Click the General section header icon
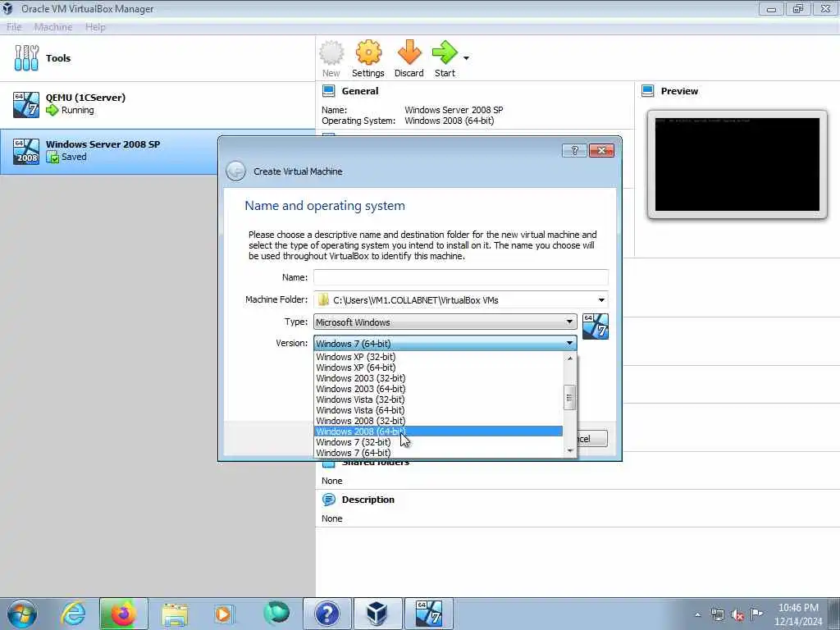Image resolution: width=840 pixels, height=630 pixels. 328,91
